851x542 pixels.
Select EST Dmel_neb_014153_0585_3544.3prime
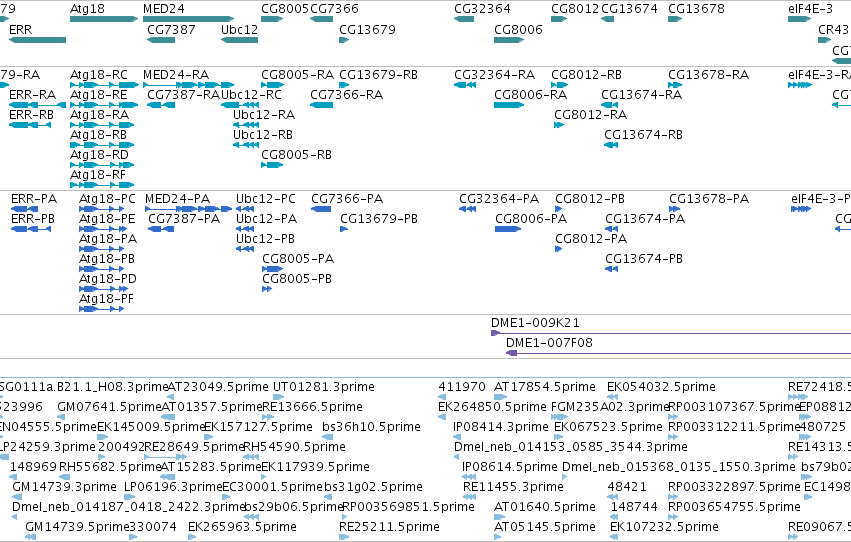571,448
